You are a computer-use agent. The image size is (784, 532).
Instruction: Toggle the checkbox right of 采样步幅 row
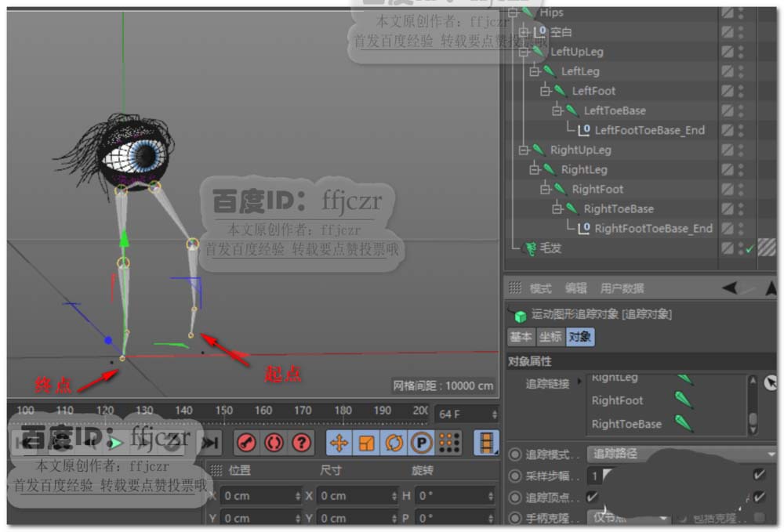coord(759,475)
